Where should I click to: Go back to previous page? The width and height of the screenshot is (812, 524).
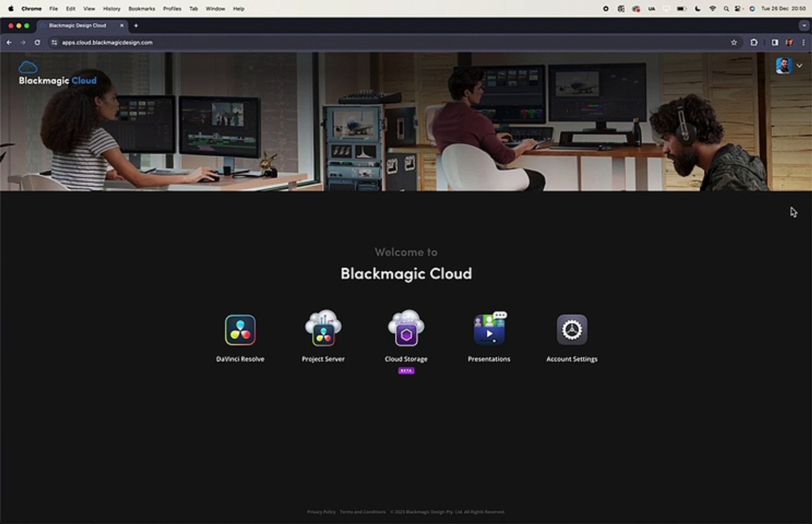click(9, 43)
